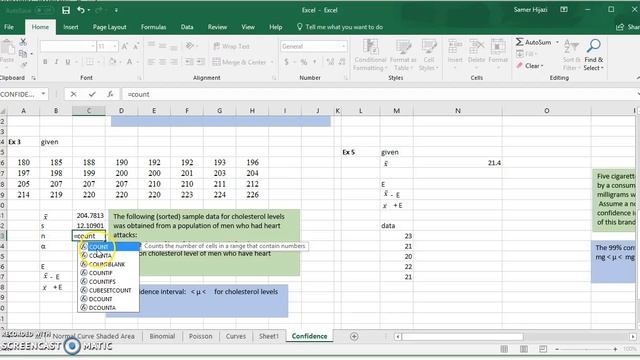Click cell containing 204.7813
This screenshot has height=360, width=640.
coord(89,216)
